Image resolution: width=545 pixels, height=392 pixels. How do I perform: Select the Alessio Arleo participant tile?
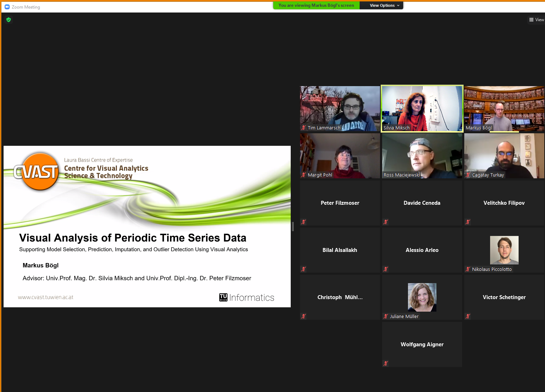[422, 250]
